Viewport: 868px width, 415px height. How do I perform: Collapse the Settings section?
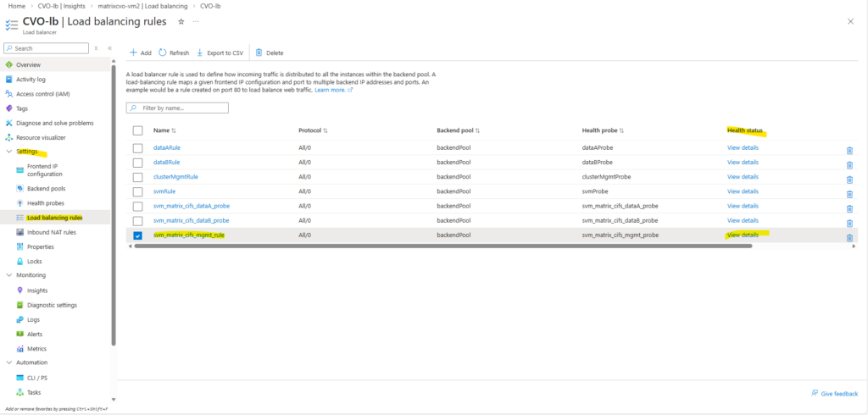click(8, 152)
